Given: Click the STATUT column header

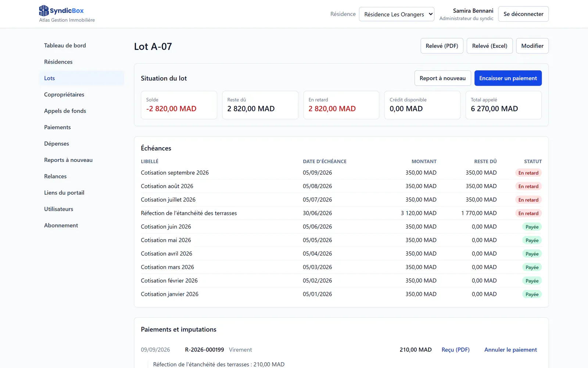Looking at the screenshot, I should (x=533, y=161).
